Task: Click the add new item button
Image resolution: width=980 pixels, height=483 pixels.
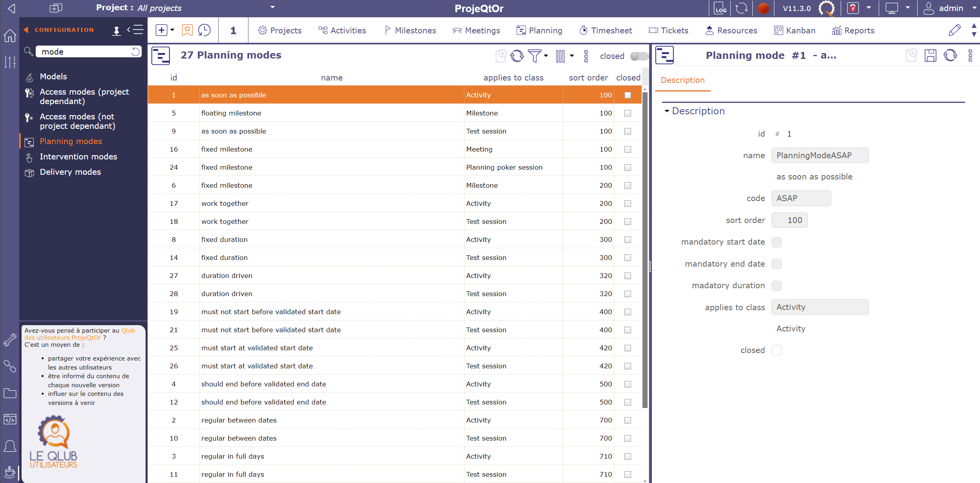Action: [x=161, y=29]
